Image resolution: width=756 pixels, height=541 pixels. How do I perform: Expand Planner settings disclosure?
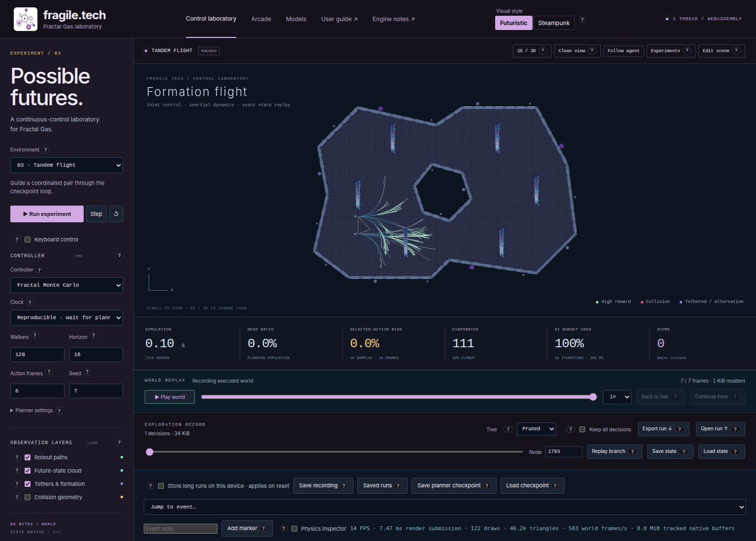pos(31,411)
